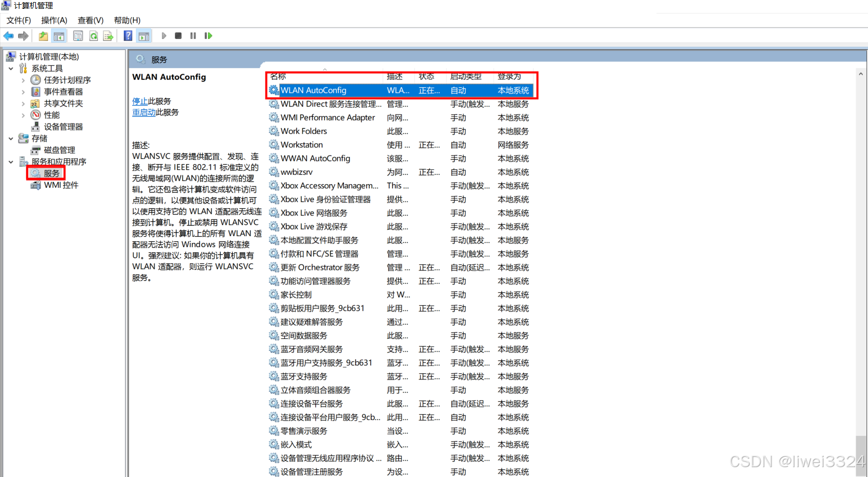Image resolution: width=868 pixels, height=477 pixels.
Task: Click the Export List toolbar icon
Action: [x=108, y=36]
